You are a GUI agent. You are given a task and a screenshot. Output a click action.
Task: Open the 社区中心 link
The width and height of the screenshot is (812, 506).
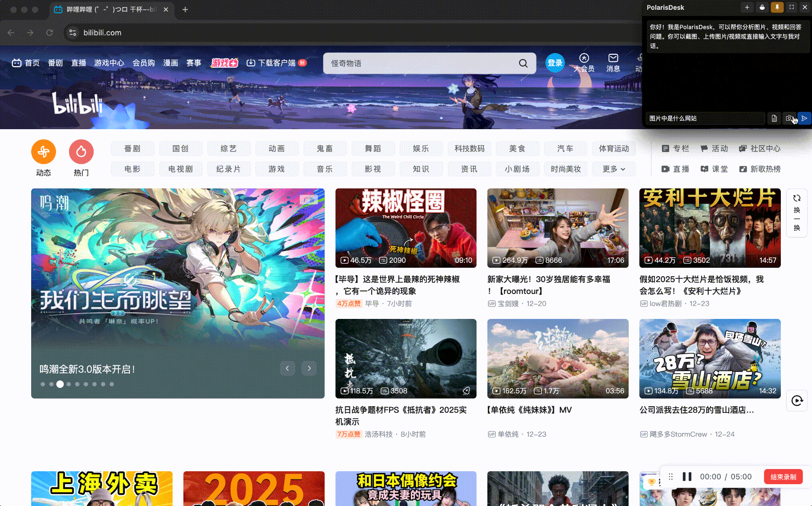click(760, 149)
